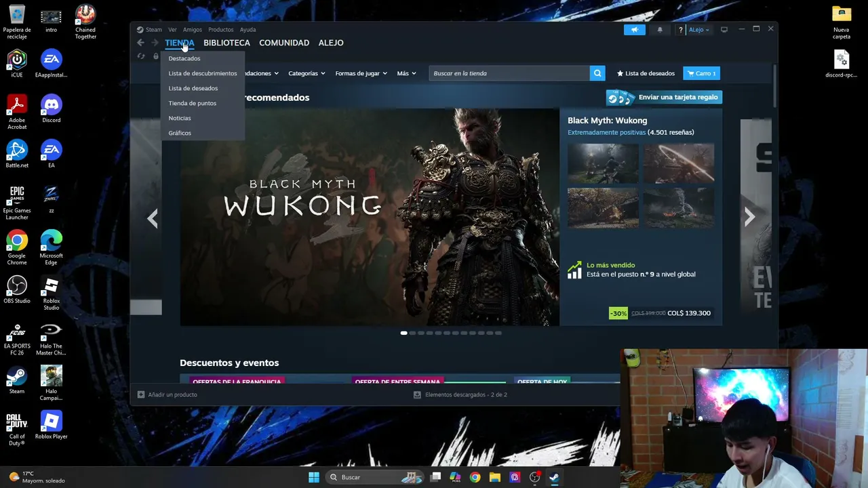Open Black Myth: Wukong title link
The image size is (868, 488).
pos(608,121)
